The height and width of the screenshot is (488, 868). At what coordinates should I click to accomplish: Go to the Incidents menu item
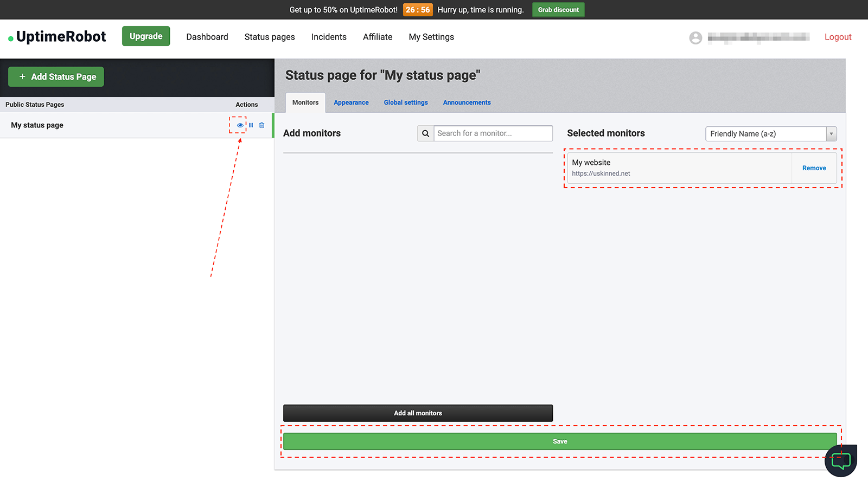(329, 37)
